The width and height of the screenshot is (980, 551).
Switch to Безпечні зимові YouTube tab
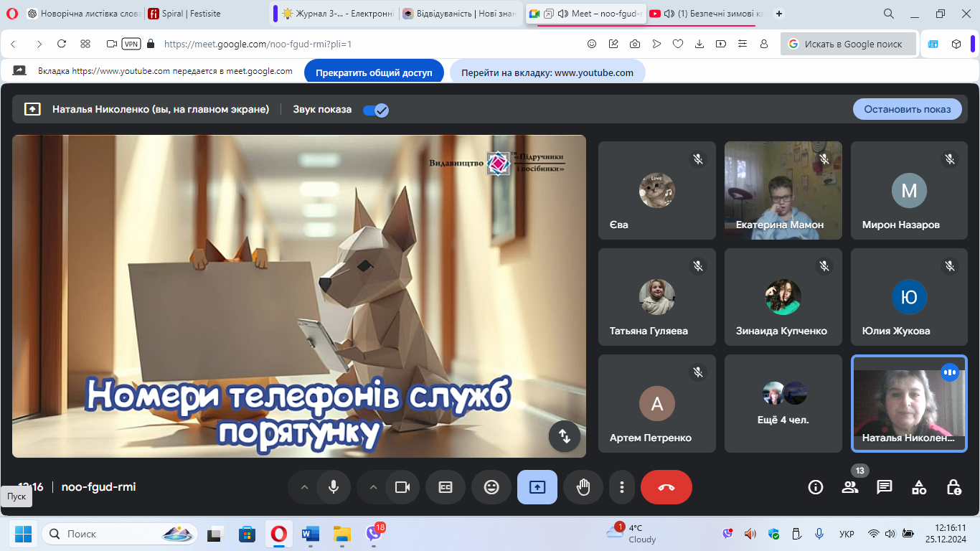(705, 14)
